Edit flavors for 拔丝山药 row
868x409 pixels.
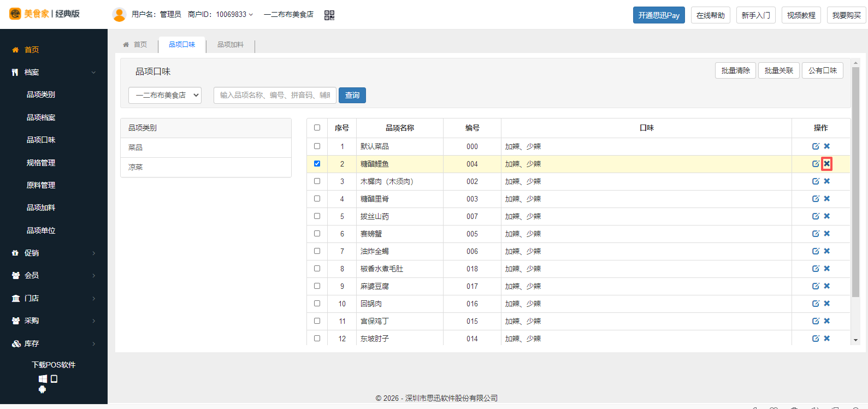point(816,216)
